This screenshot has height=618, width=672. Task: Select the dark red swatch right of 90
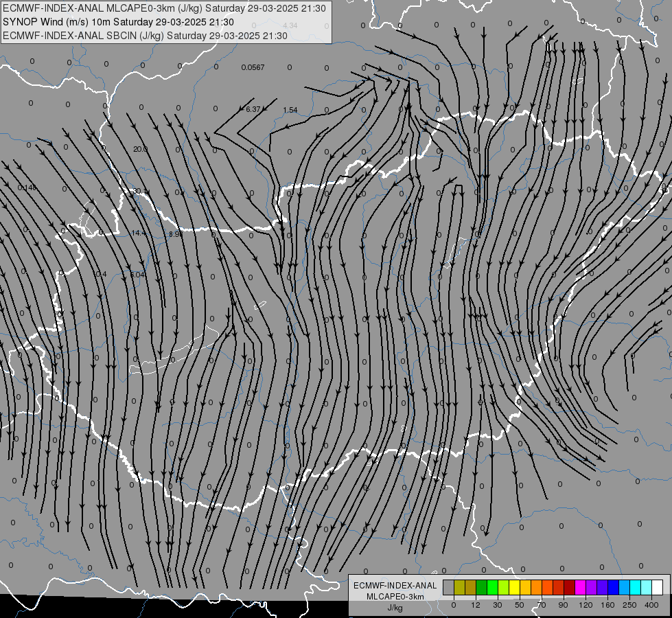point(569,587)
